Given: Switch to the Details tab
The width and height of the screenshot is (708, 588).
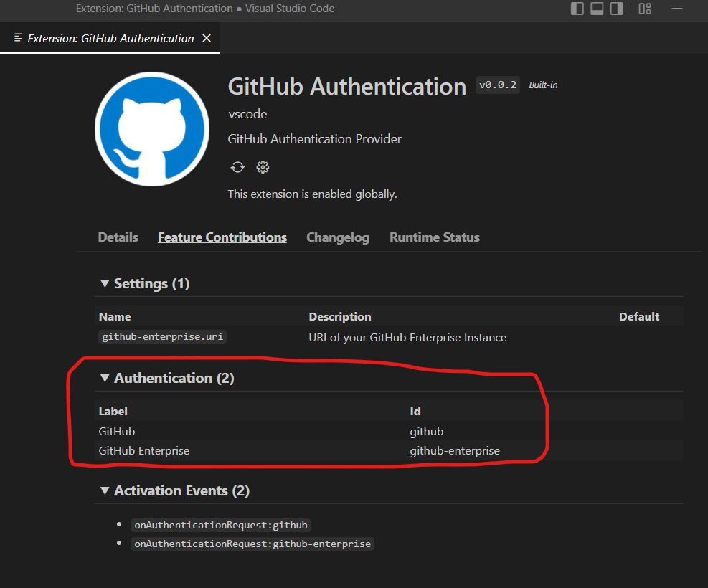Looking at the screenshot, I should pyautogui.click(x=118, y=237).
